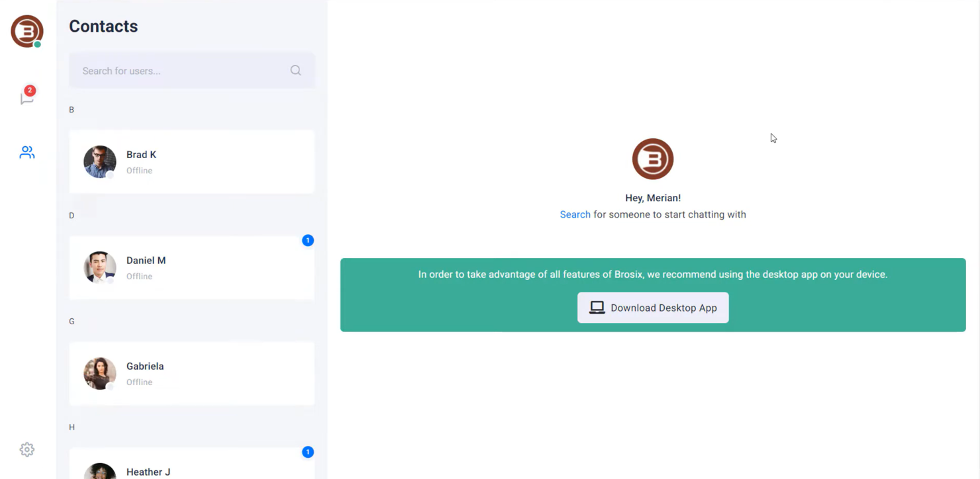Click the laptop icon on download button
980x479 pixels.
click(597, 308)
